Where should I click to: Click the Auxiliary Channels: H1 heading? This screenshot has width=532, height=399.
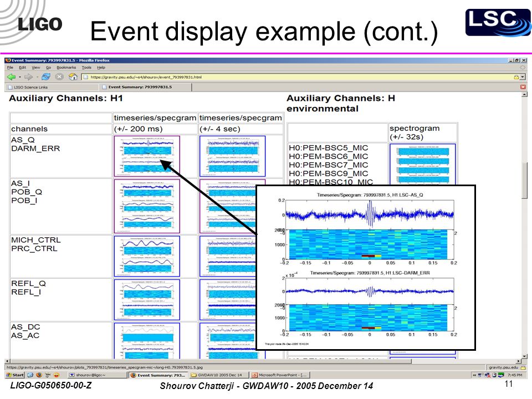[x=66, y=98]
